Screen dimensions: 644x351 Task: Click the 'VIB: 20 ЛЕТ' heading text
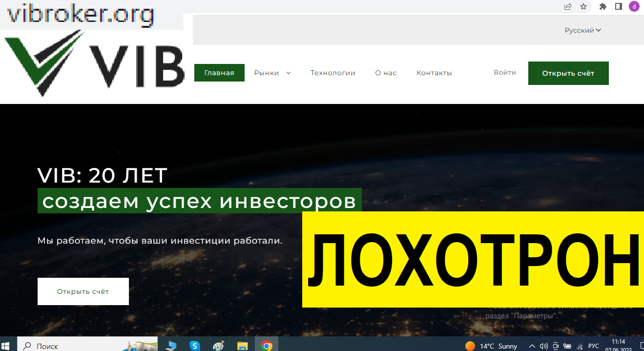click(x=103, y=176)
